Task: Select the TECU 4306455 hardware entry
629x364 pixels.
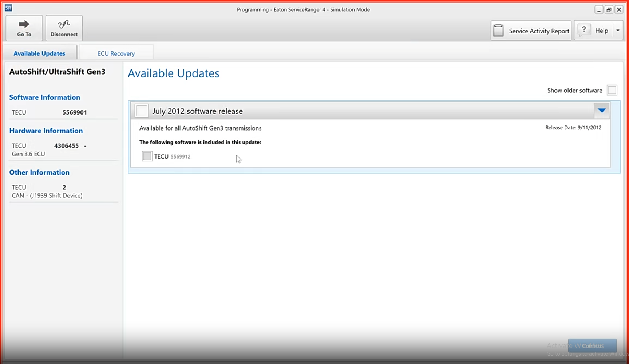Action: [49, 146]
